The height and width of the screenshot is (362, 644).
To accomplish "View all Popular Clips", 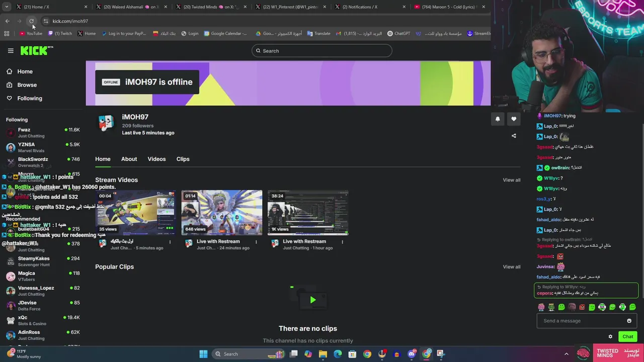I will point(512,267).
